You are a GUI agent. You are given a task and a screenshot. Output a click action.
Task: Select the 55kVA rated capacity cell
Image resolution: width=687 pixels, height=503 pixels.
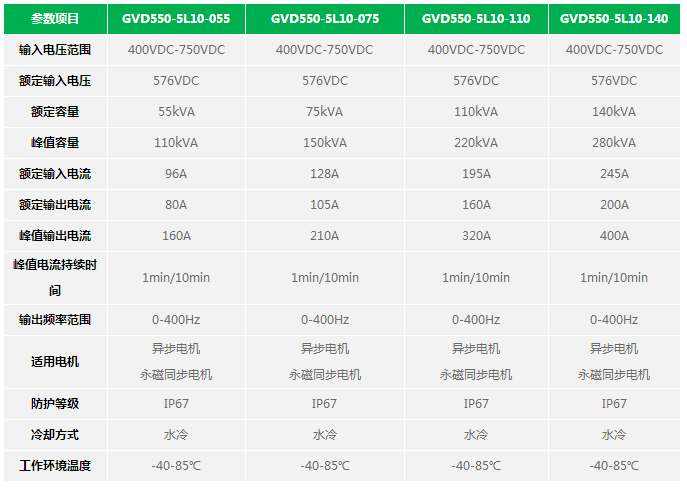pos(176,112)
